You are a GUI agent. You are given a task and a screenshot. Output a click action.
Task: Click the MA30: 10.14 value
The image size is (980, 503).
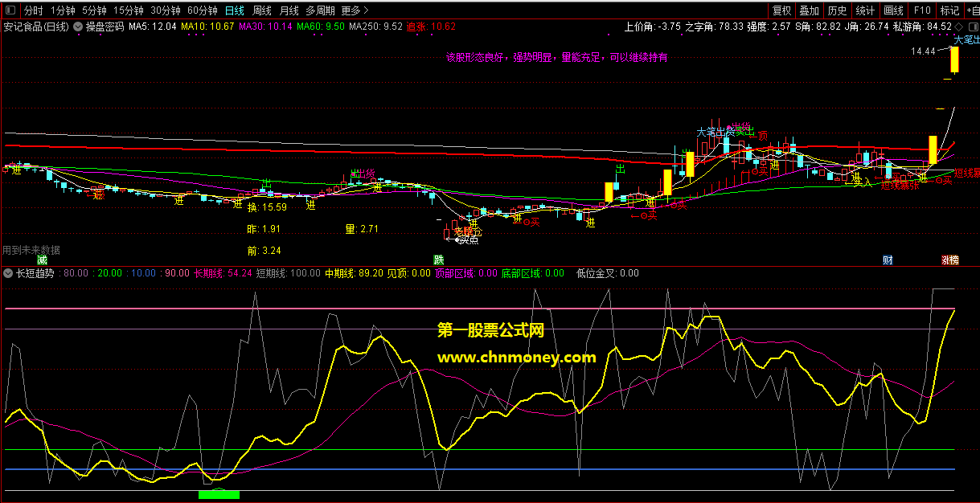[x=265, y=27]
